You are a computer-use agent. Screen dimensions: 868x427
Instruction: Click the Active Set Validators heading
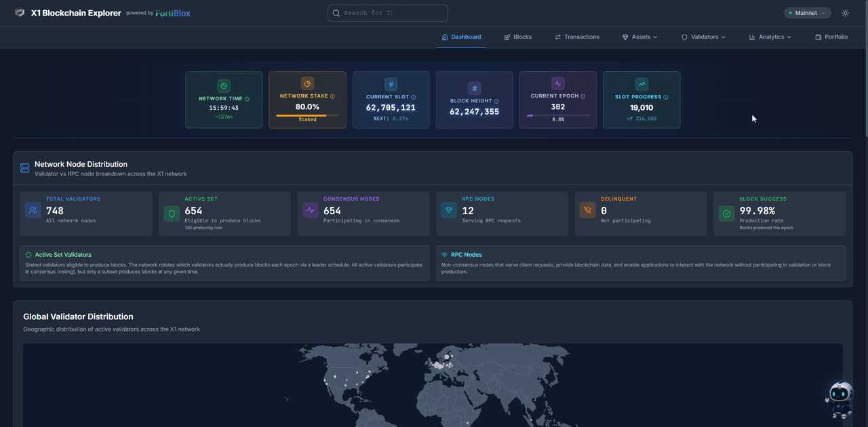pyautogui.click(x=63, y=255)
